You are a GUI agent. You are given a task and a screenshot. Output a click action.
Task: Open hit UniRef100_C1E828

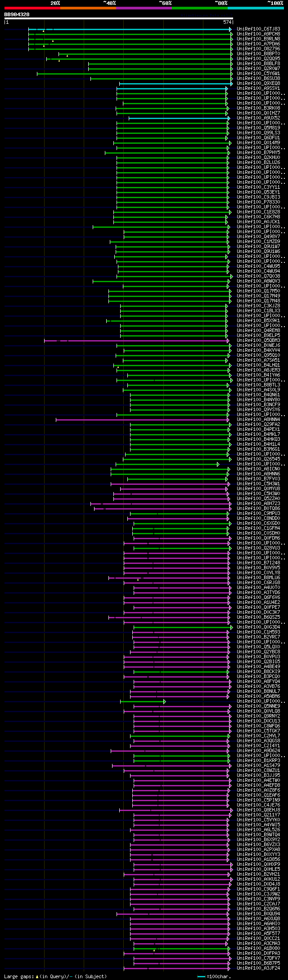click(x=258, y=212)
